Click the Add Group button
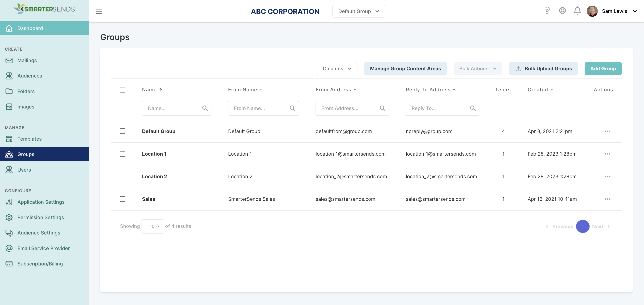644x305 pixels. click(x=603, y=69)
